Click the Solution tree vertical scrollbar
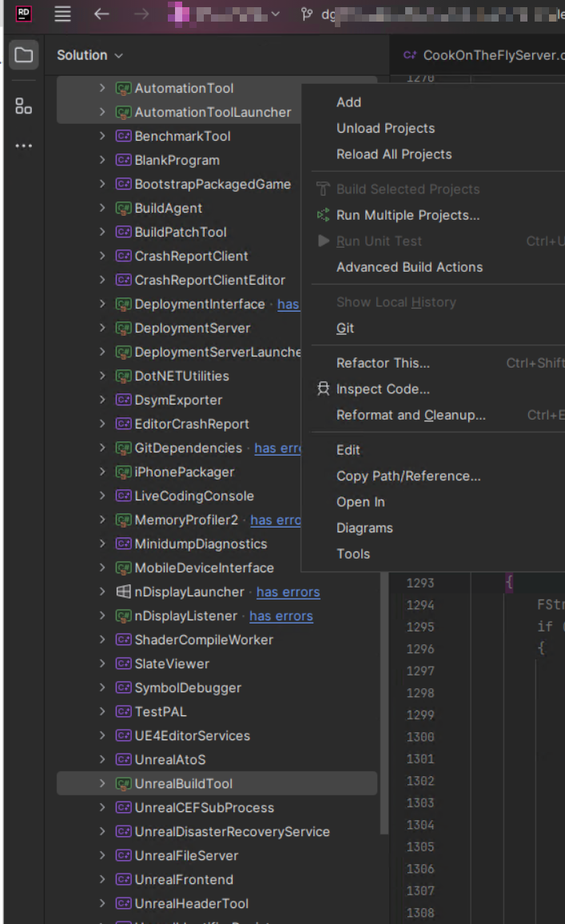Image resolution: width=565 pixels, height=924 pixels. (x=384, y=701)
